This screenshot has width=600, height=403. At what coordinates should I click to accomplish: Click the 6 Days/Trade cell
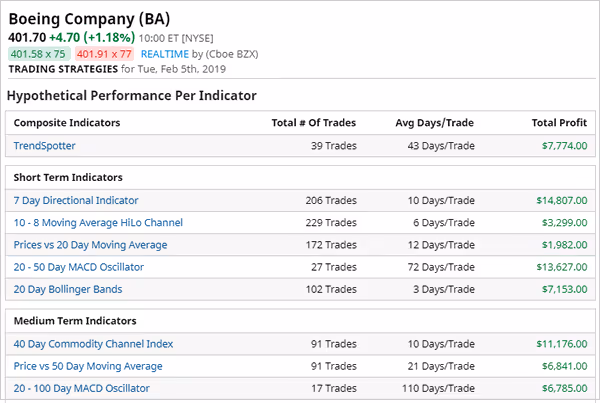[x=444, y=223]
